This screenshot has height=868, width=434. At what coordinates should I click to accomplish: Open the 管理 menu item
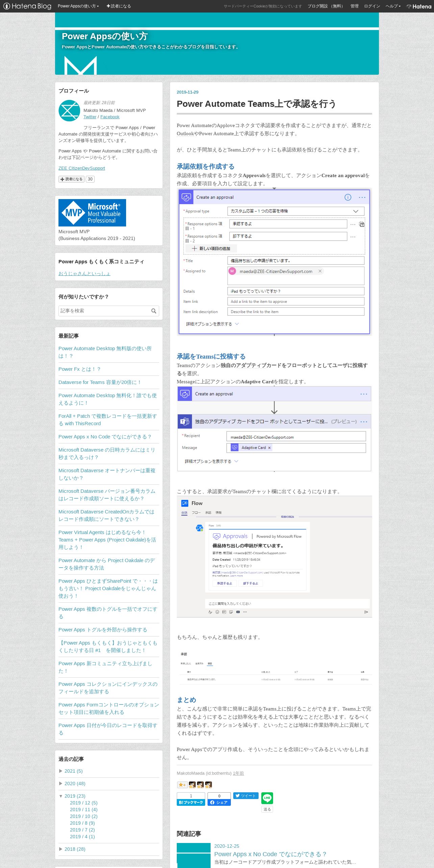pos(354,6)
